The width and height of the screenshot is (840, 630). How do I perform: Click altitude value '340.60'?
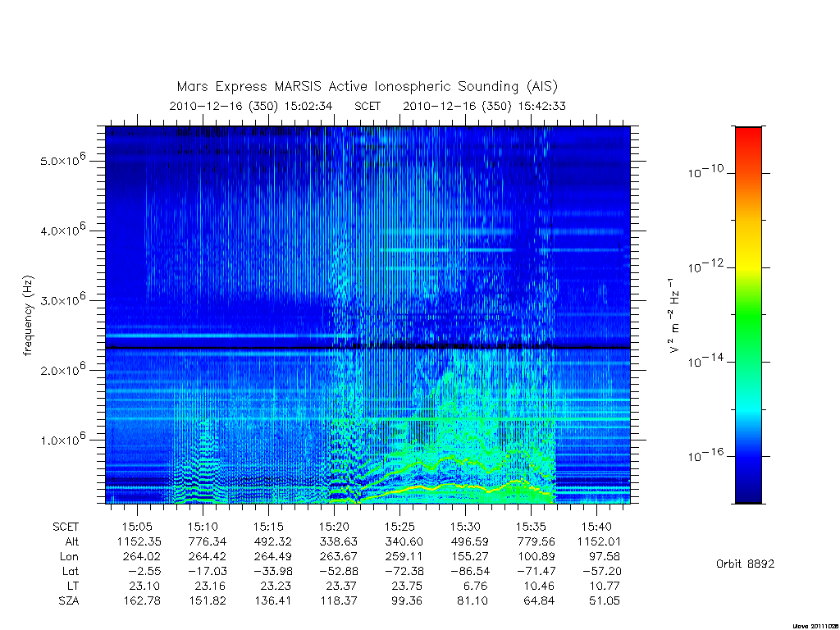coord(404,542)
